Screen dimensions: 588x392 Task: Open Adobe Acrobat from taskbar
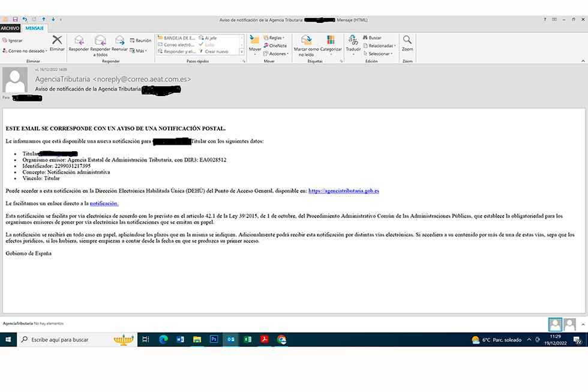tap(265, 340)
